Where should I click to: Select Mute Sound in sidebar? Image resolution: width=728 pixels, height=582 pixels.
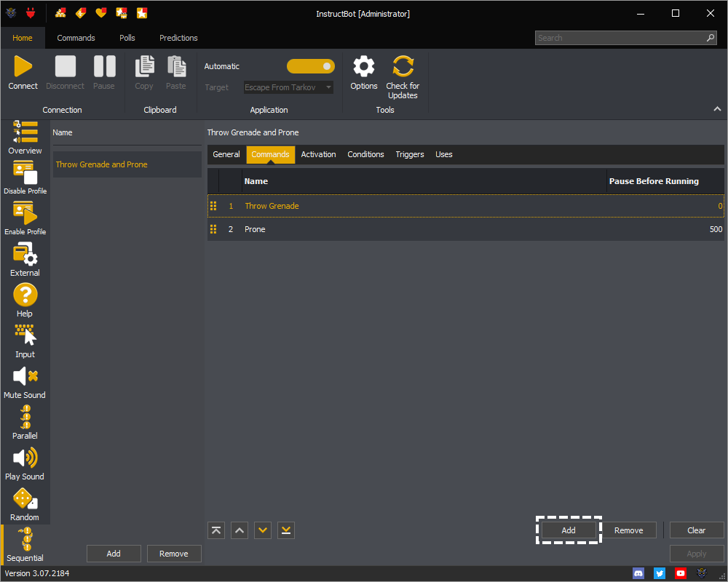coord(25,381)
